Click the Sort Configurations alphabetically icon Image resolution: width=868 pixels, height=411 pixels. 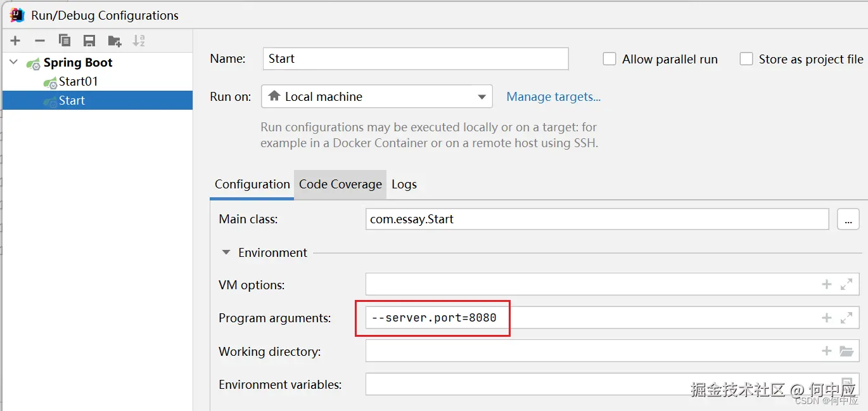click(139, 41)
